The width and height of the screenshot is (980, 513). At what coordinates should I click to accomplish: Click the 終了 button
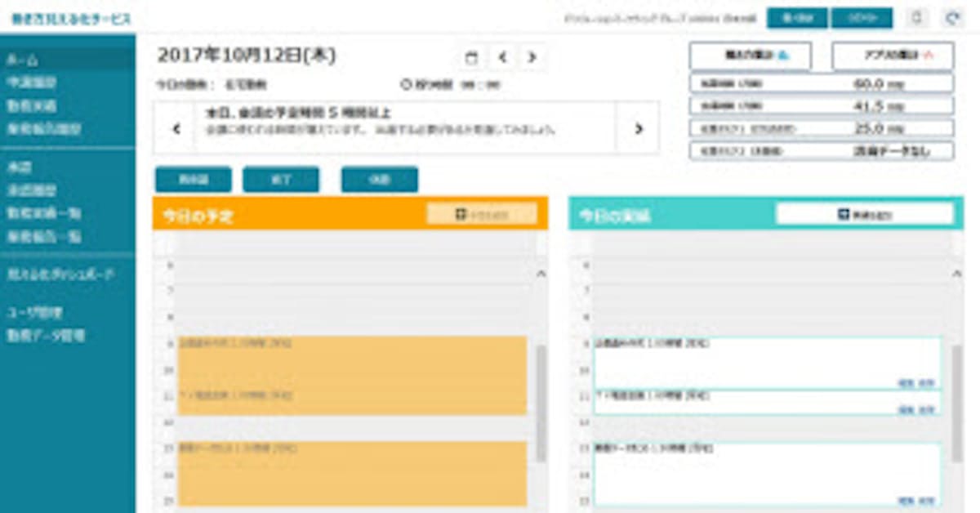click(x=280, y=180)
